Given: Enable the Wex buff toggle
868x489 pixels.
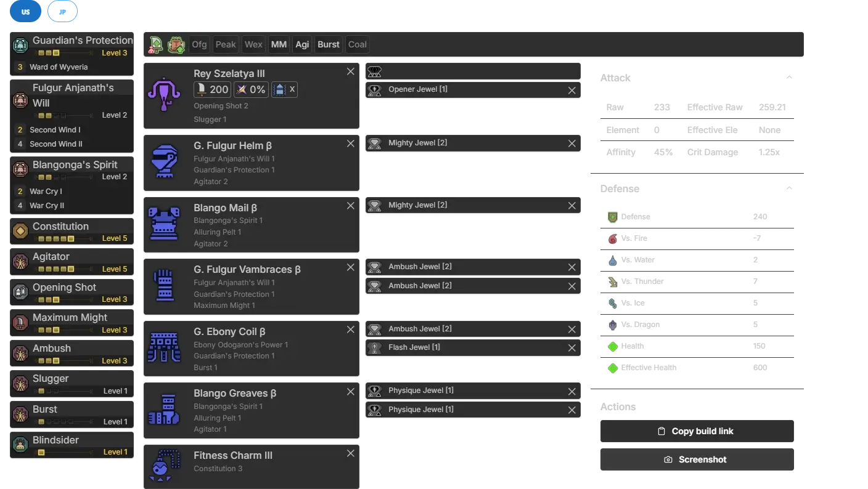Looking at the screenshot, I should point(253,44).
